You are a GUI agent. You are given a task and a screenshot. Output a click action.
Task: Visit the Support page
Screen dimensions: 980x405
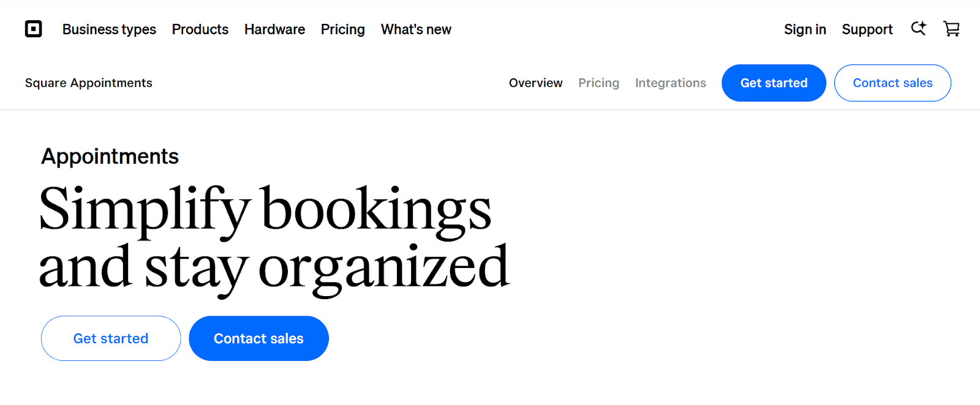coord(867,29)
